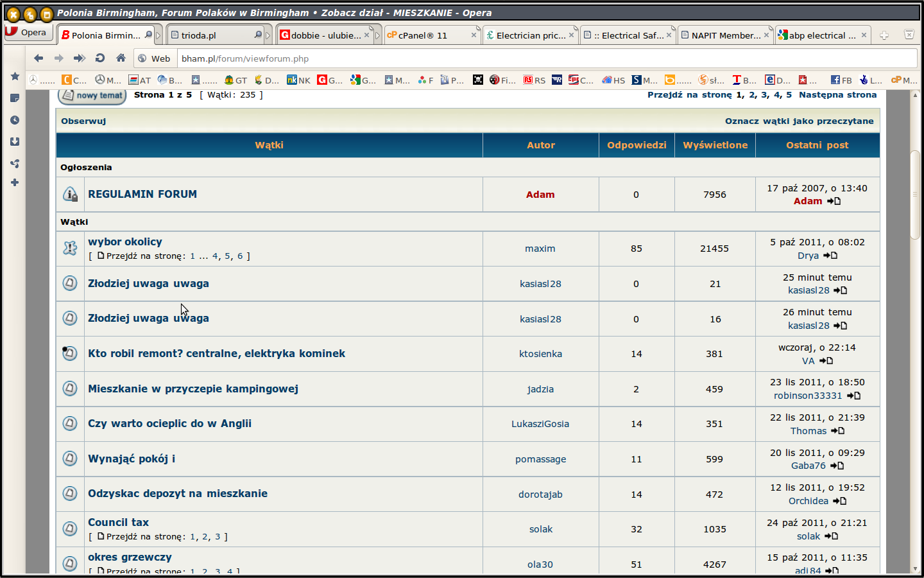
Task: Click 'Następna strona' pagination link
Action: pyautogui.click(x=837, y=94)
